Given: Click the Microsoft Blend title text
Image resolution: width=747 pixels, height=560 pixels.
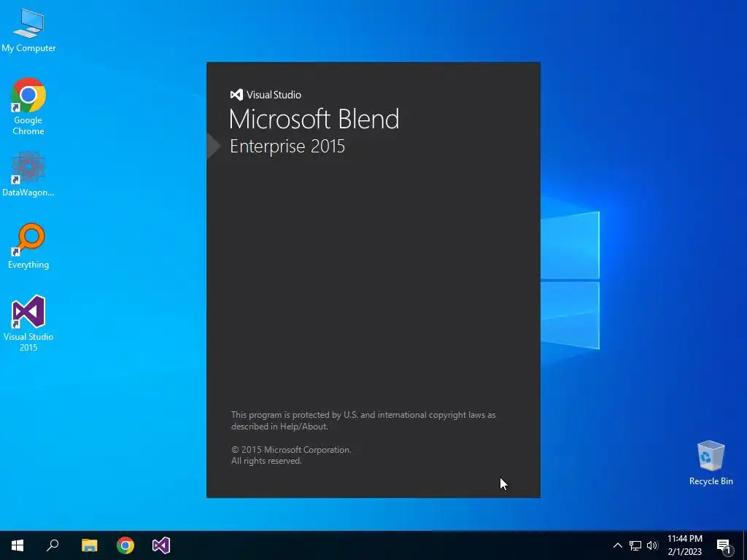Looking at the screenshot, I should point(314,119).
